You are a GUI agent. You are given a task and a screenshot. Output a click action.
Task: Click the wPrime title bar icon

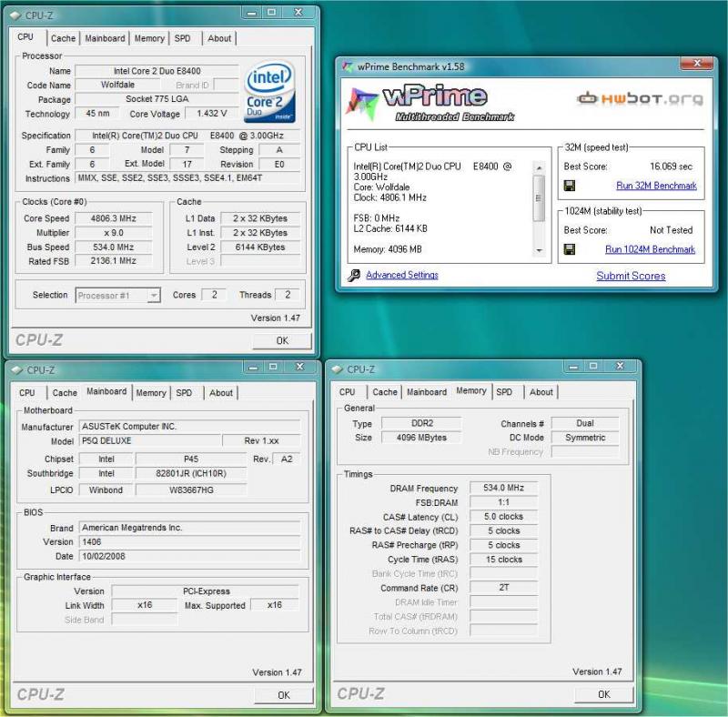[348, 66]
